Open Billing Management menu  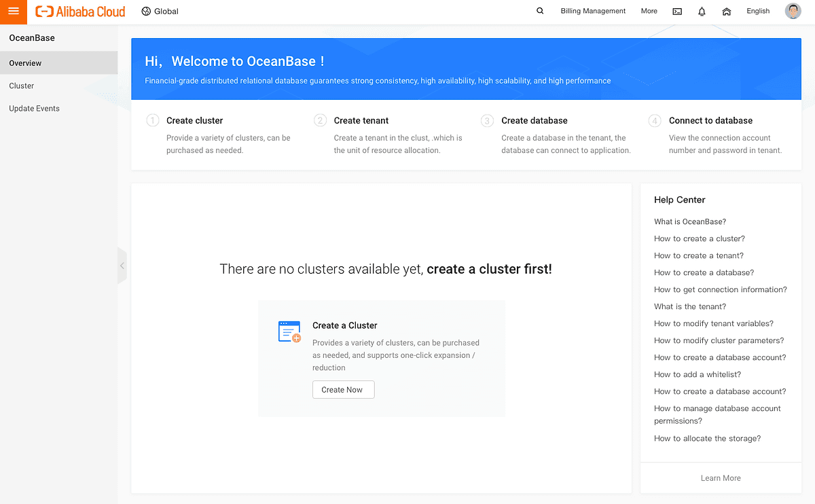(x=593, y=11)
